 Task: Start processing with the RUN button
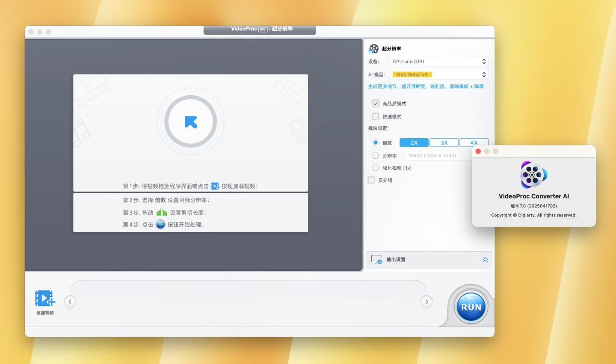pyautogui.click(x=471, y=307)
